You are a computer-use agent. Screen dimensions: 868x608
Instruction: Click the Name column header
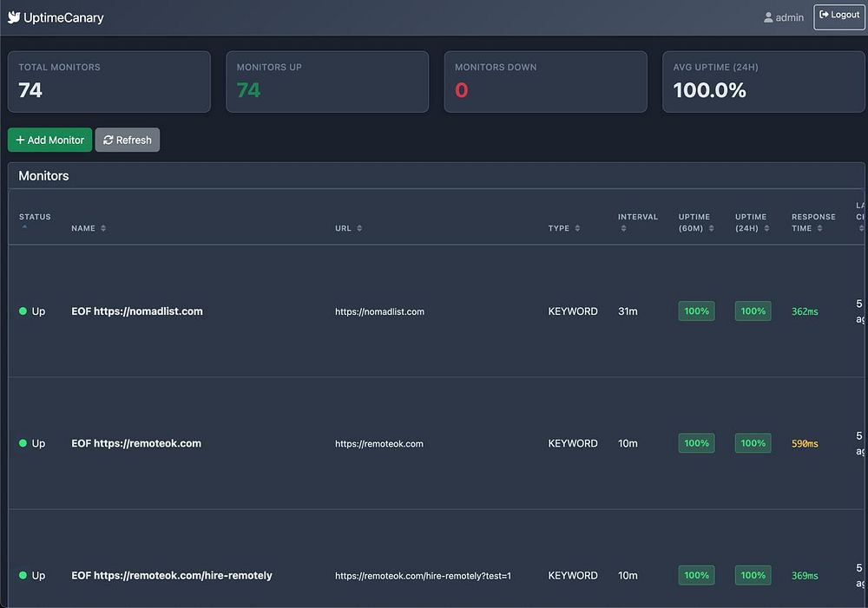(83, 228)
